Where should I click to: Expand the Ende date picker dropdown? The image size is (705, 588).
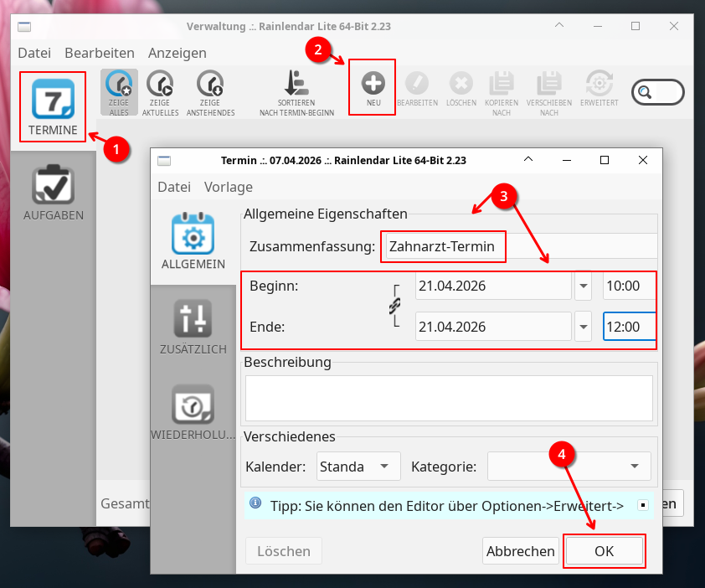tap(584, 327)
